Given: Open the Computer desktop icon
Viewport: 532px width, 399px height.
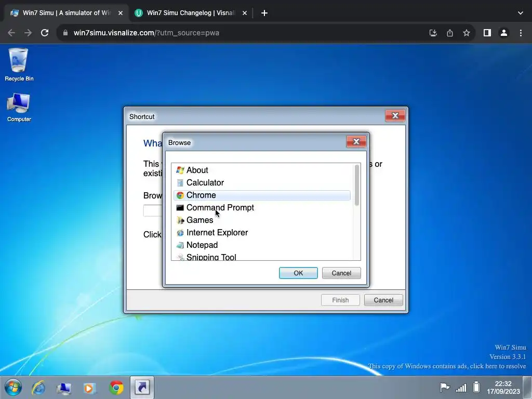Looking at the screenshot, I should (x=19, y=107).
